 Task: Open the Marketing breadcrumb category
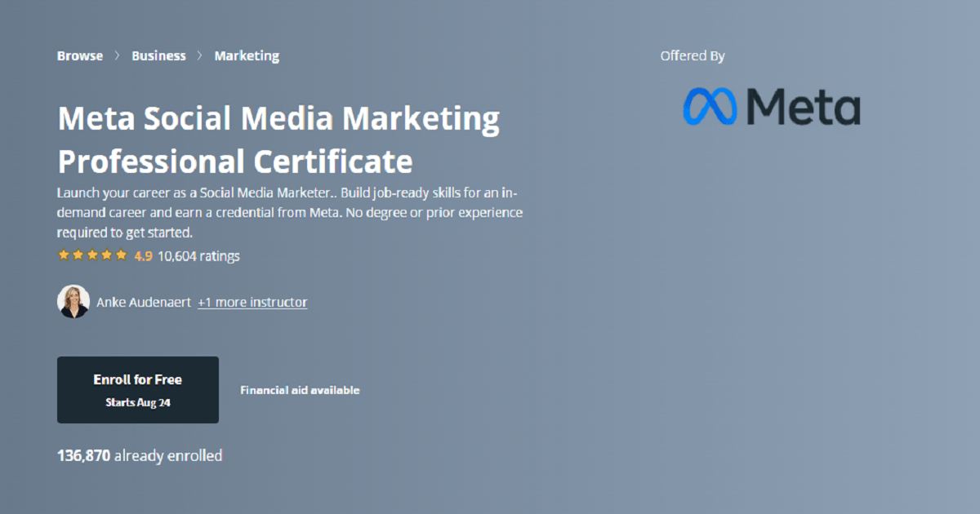[247, 56]
